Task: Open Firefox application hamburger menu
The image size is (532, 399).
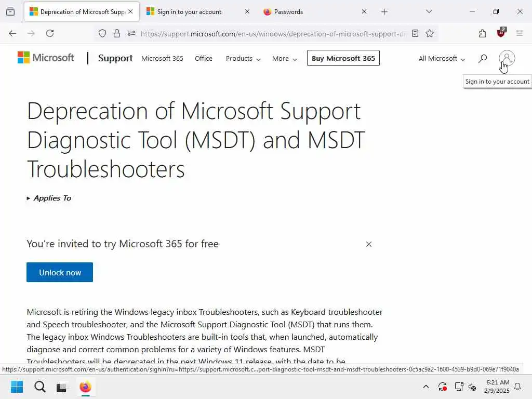Action: pos(520,33)
